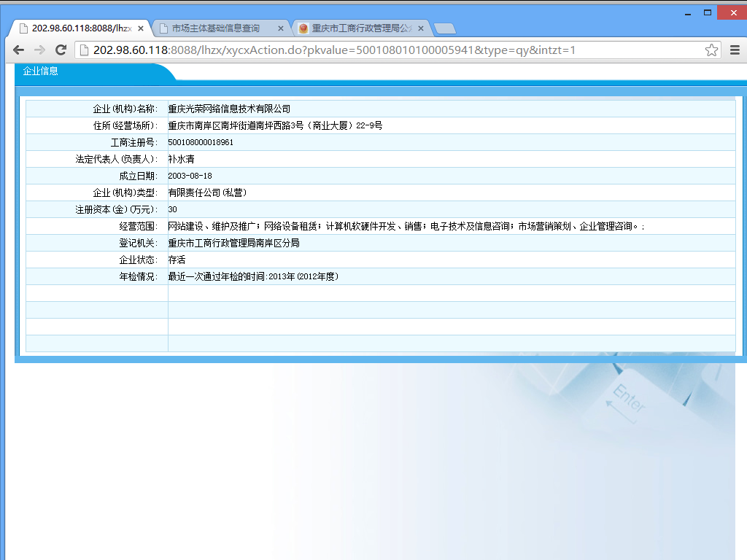Click legal representative name 补水清
This screenshot has width=747, height=560.
pyautogui.click(x=181, y=159)
